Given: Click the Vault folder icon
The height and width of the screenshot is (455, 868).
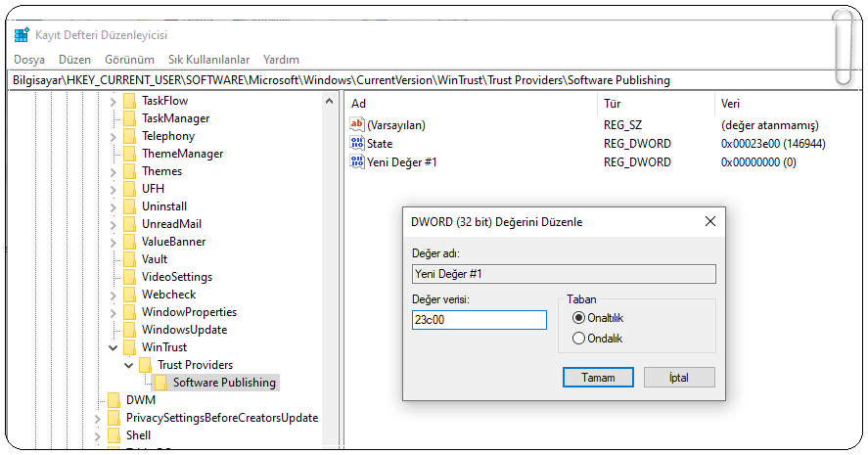Looking at the screenshot, I should coord(129,259).
